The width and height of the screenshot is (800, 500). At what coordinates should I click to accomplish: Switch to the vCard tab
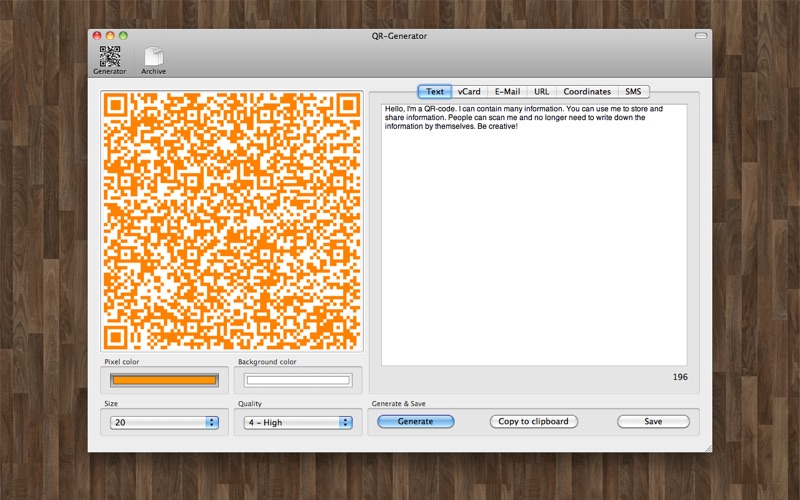(x=469, y=92)
